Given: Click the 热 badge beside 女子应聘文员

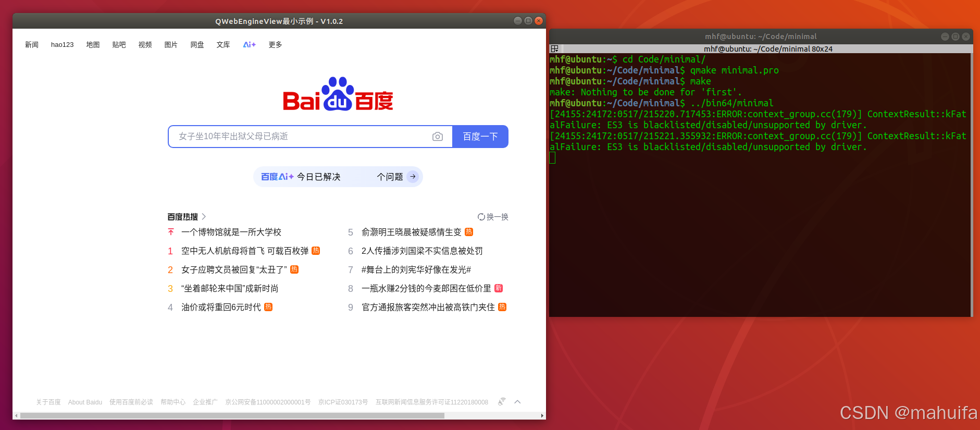Looking at the screenshot, I should [294, 269].
